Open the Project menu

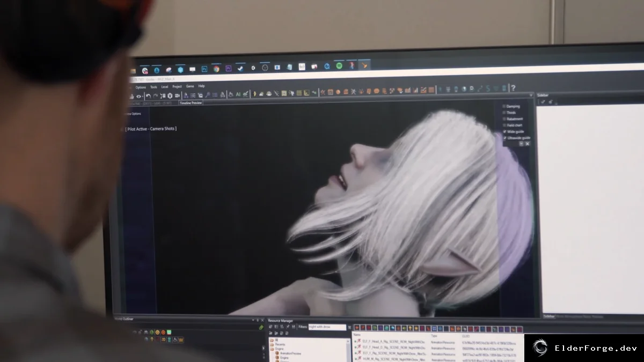[x=177, y=86]
